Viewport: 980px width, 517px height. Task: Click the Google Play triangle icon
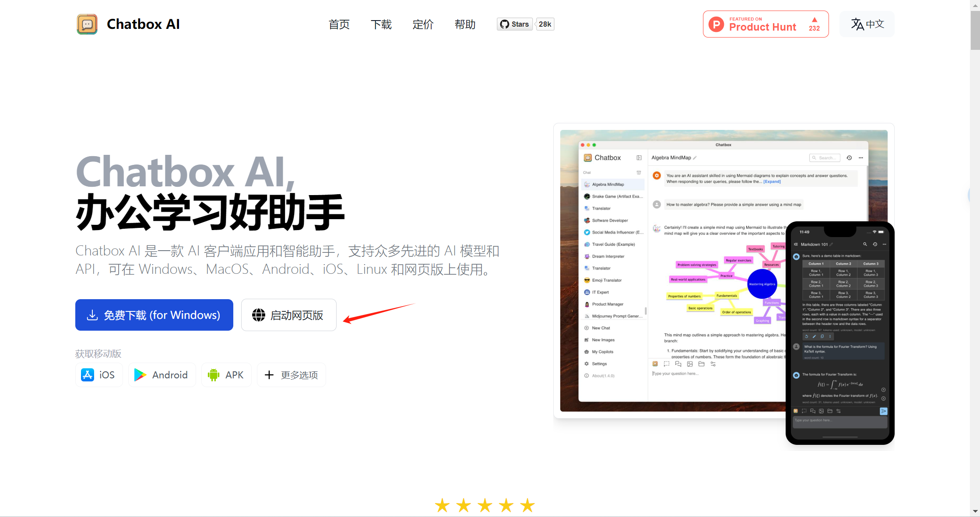140,375
